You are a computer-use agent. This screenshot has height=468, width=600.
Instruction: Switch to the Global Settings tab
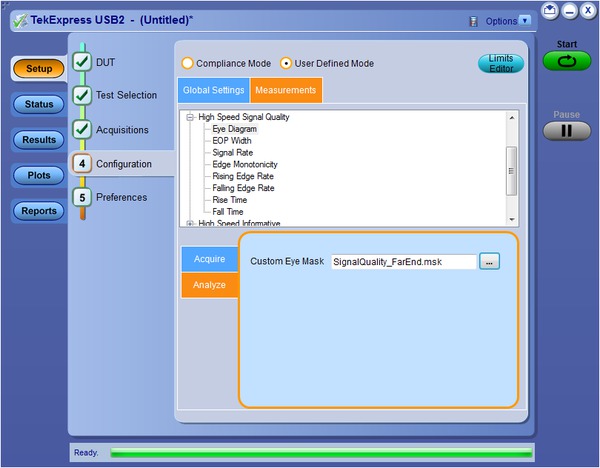[x=213, y=91]
